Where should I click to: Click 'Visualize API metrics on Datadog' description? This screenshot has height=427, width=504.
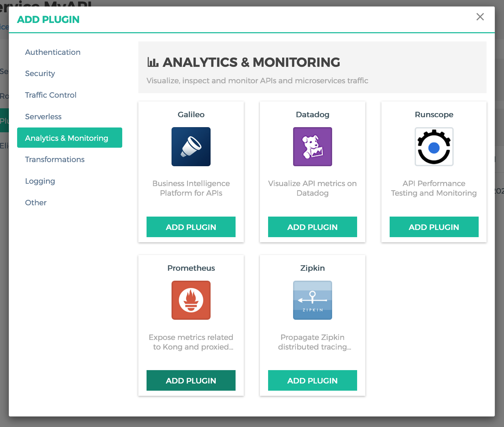313,188
